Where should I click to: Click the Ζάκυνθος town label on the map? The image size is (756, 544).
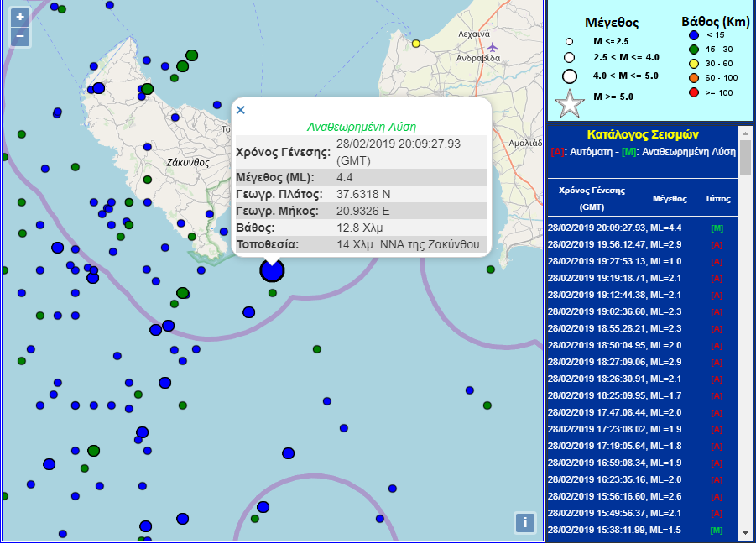[188, 163]
